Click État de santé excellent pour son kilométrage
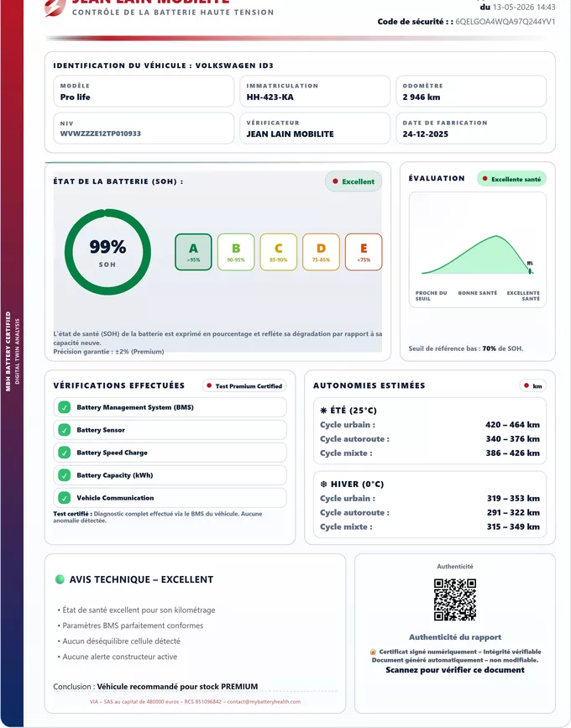The height and width of the screenshot is (728, 571). coord(137,610)
